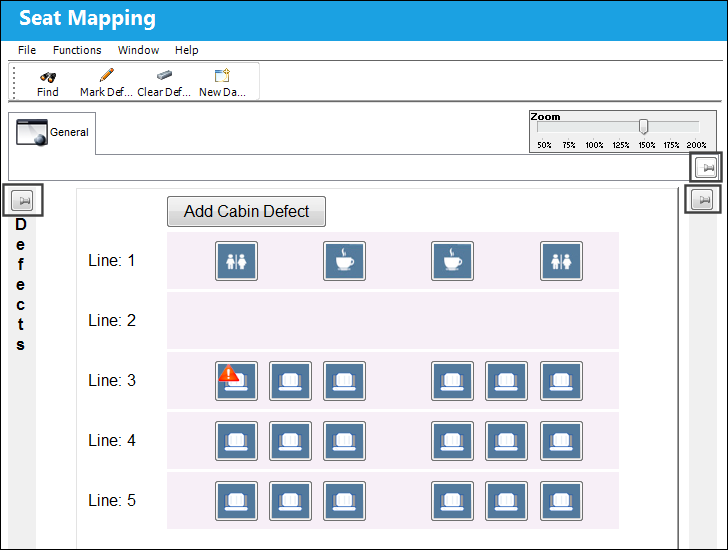The image size is (728, 550).
Task: Set zoom to 200% mark
Action: [x=696, y=145]
